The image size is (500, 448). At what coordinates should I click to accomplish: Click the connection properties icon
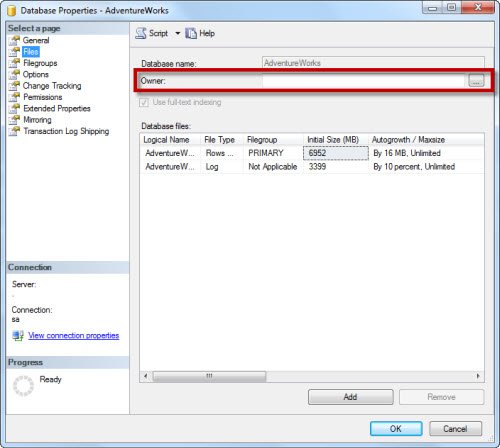click(18, 335)
